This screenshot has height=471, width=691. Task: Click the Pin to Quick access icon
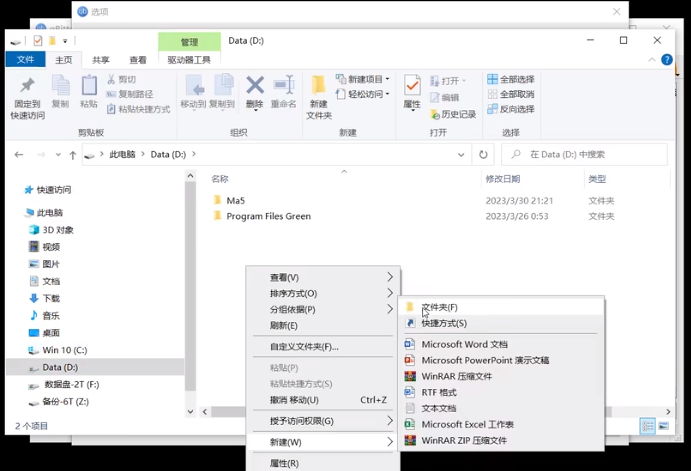click(27, 85)
